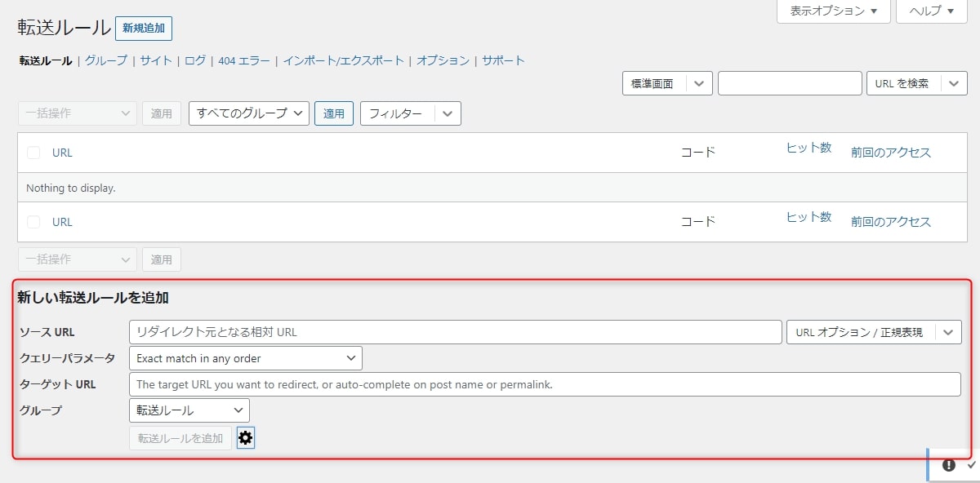Open the 標準画面 display mode dropdown
This screenshot has height=483, width=980.
pos(667,83)
